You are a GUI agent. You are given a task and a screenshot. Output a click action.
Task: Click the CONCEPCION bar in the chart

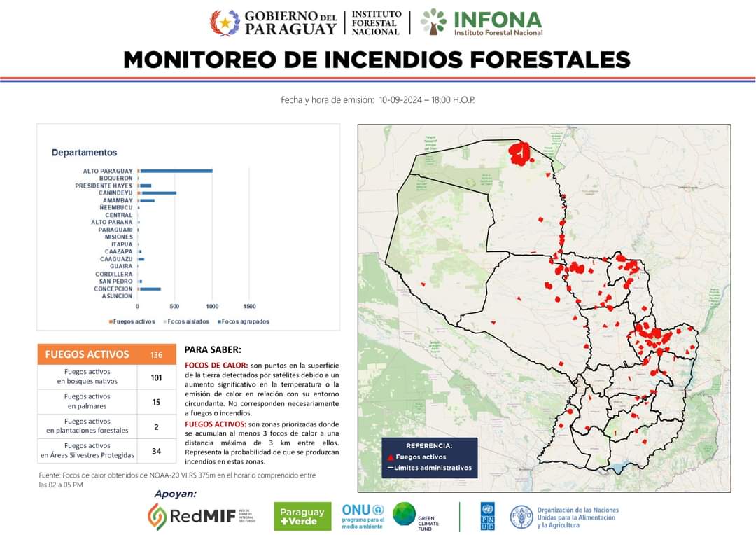[x=150, y=289]
